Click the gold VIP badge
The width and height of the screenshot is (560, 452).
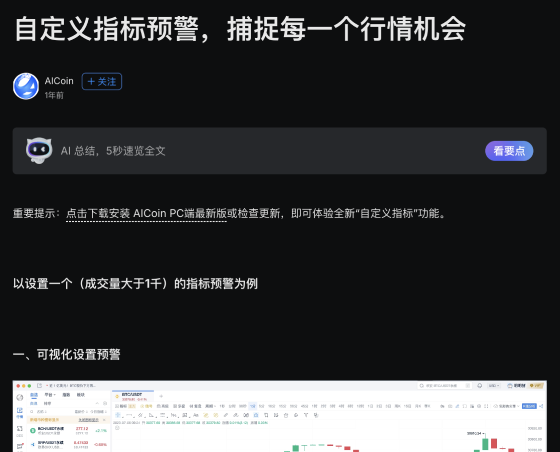click(x=536, y=386)
